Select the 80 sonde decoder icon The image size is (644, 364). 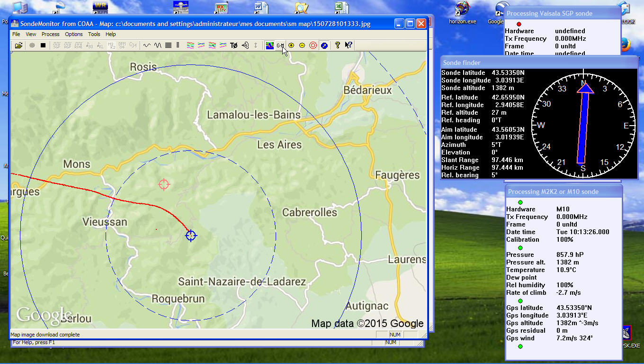89,45
